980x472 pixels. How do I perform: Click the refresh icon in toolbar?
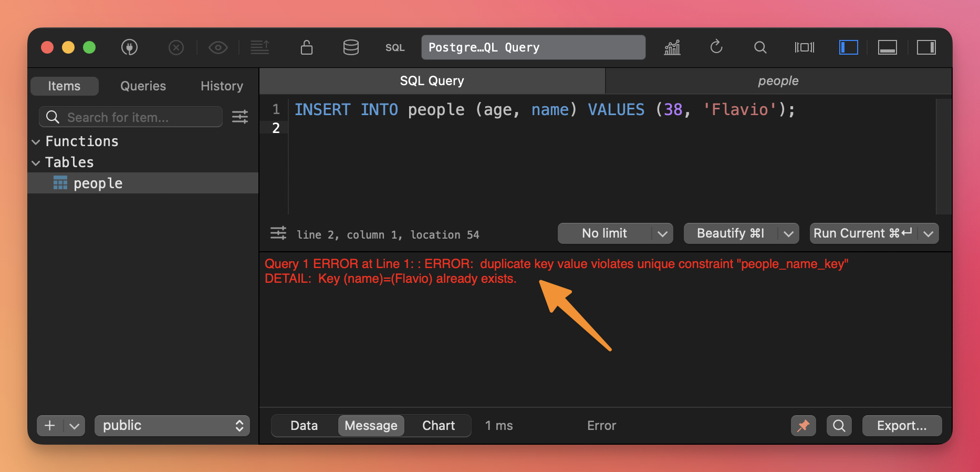click(716, 47)
